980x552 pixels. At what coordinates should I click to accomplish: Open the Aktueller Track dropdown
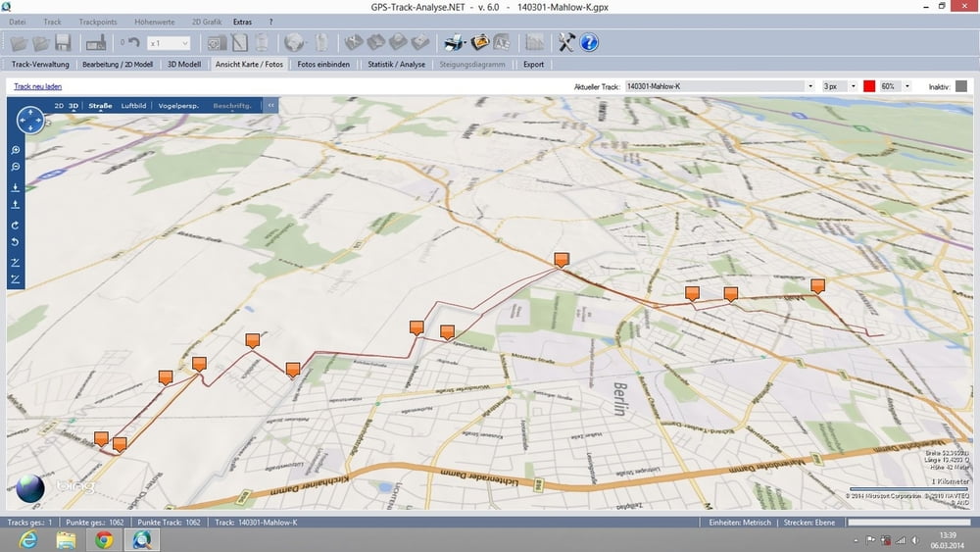click(x=810, y=86)
